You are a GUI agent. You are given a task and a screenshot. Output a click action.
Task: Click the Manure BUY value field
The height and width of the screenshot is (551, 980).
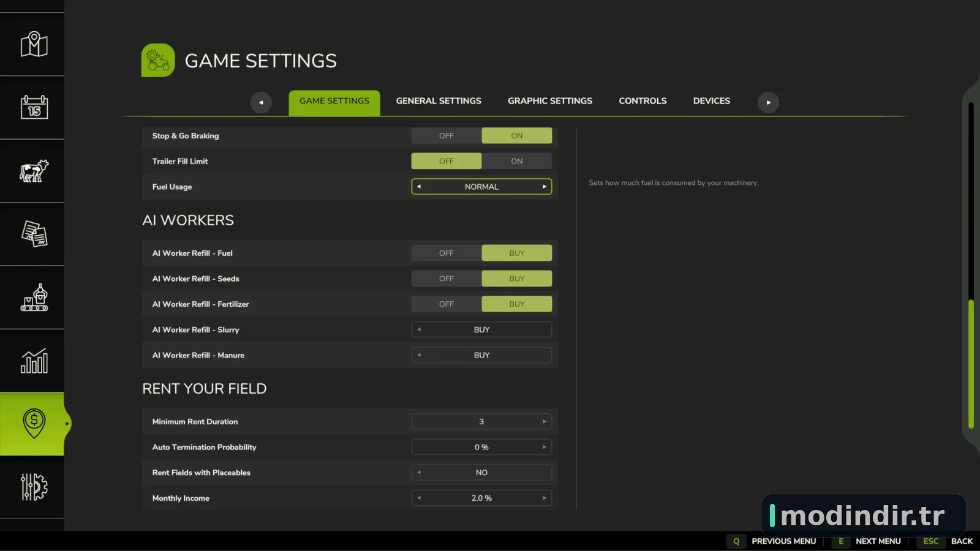(x=481, y=355)
